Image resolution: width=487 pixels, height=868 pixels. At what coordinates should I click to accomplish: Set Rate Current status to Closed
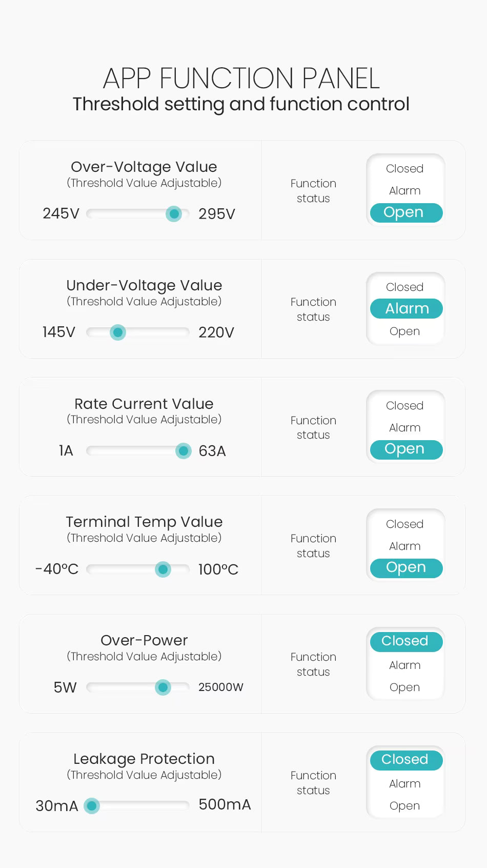click(x=404, y=406)
